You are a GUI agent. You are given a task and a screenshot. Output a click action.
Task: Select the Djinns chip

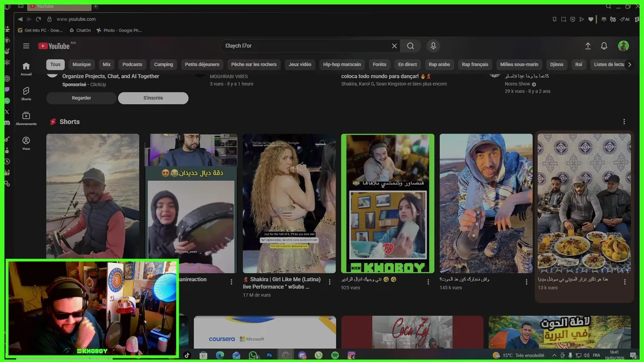tap(556, 64)
